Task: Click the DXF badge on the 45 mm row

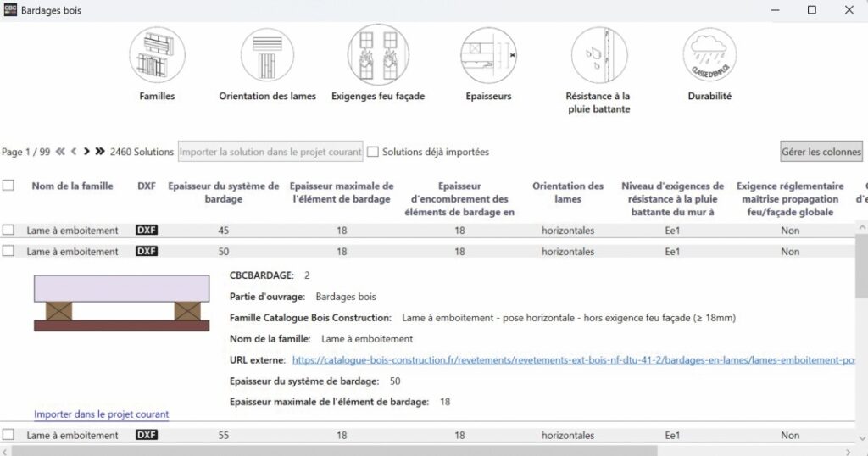Action: [x=147, y=230]
